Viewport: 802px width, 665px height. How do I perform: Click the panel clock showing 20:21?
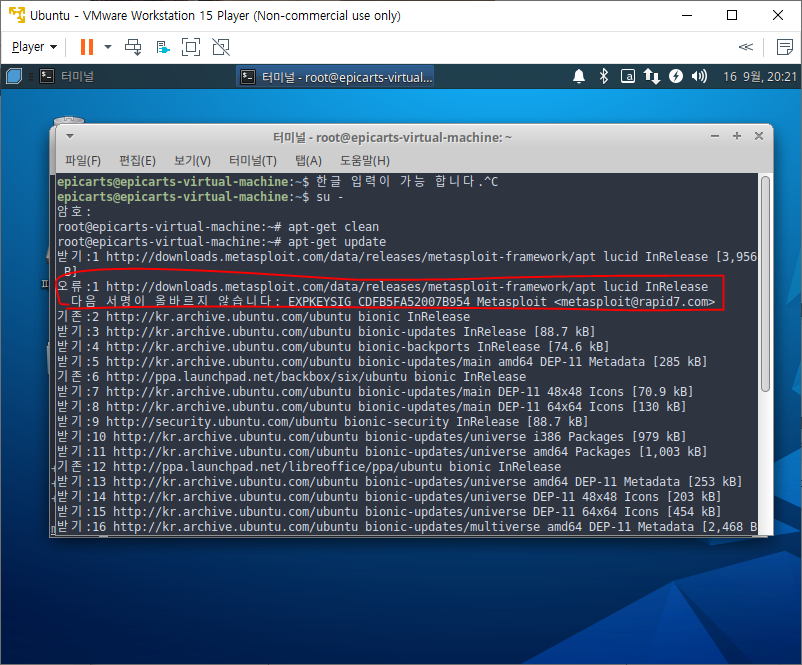pos(759,77)
